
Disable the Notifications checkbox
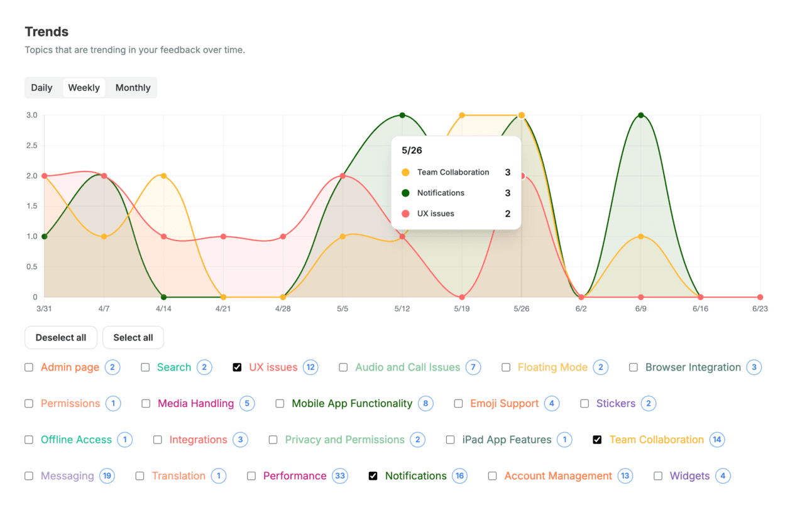[x=373, y=476]
